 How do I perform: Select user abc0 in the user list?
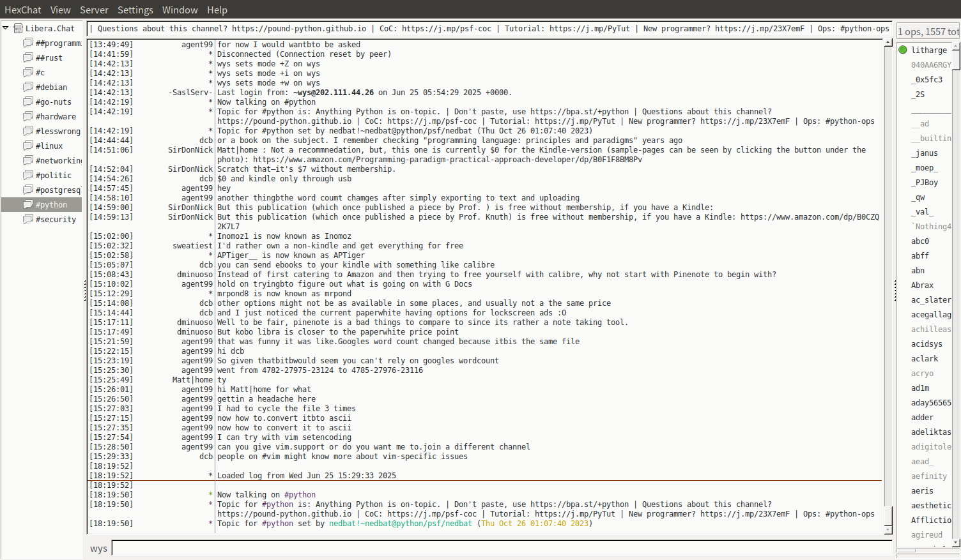[920, 241]
